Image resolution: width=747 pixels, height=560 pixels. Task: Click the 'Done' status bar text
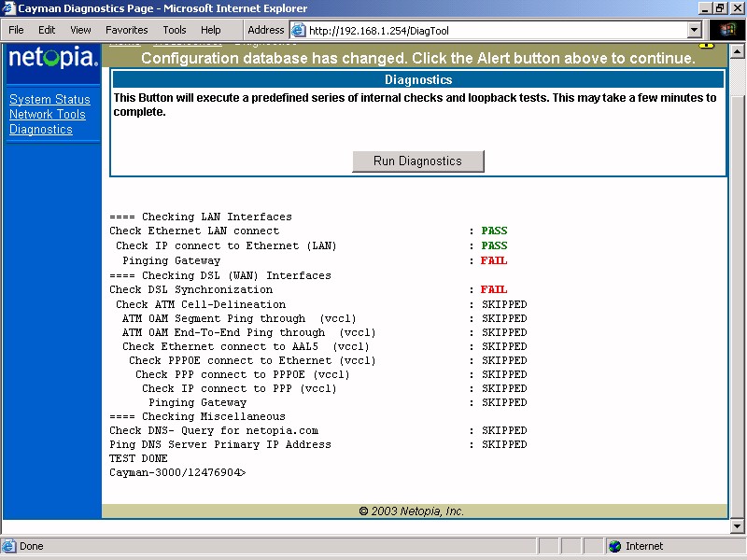click(32, 546)
